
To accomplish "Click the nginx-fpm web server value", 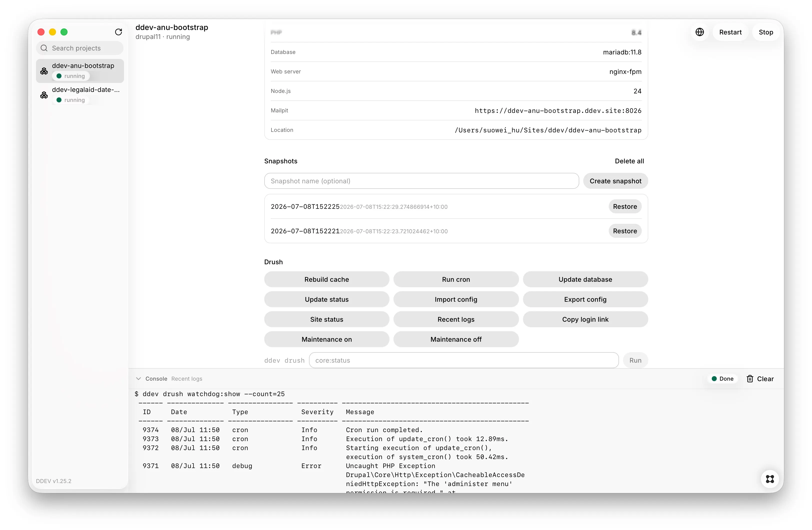I will 625,72.
